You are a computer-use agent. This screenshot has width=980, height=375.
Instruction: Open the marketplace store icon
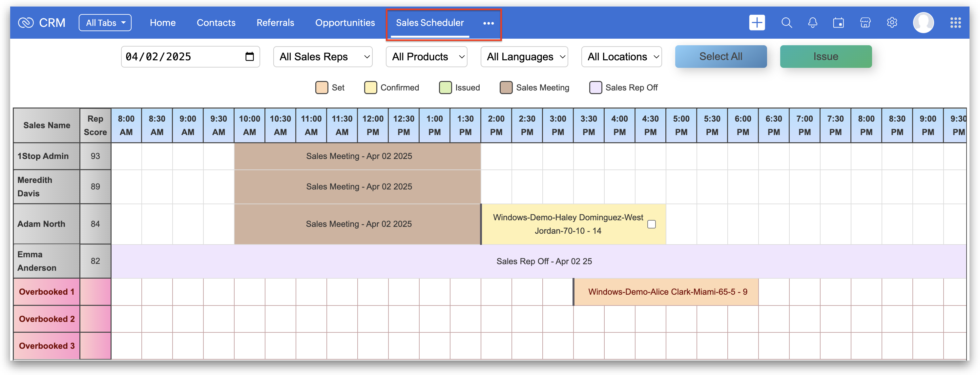tap(865, 23)
